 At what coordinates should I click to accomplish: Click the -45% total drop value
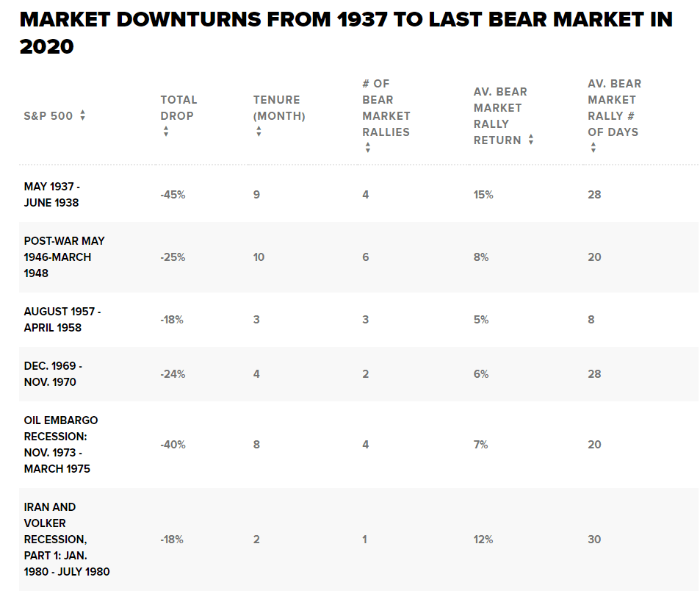[x=173, y=195]
